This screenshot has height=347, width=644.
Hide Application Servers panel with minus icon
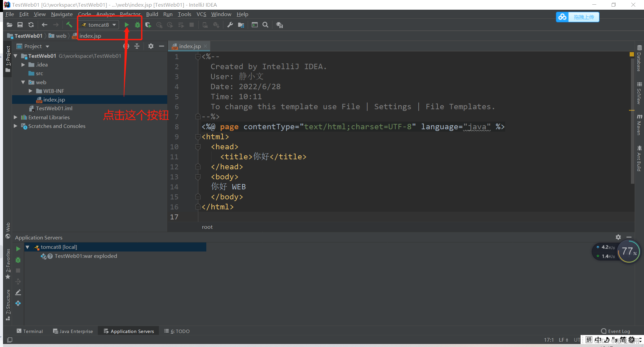[x=629, y=237]
